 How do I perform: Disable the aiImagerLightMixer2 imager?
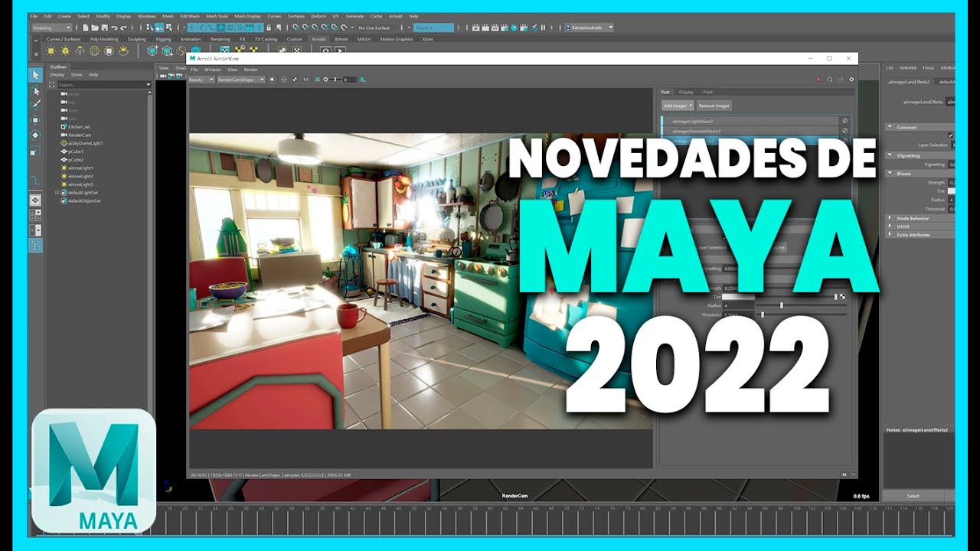coord(845,121)
